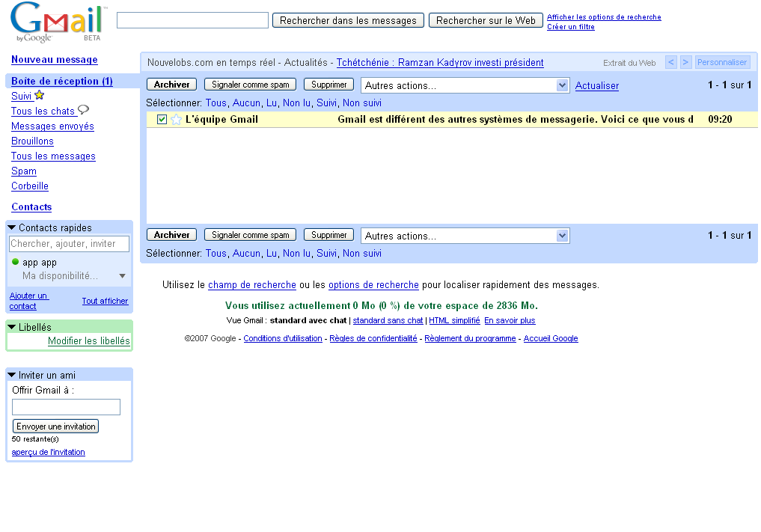
Task: Open Tous les messages
Action: coord(53,156)
